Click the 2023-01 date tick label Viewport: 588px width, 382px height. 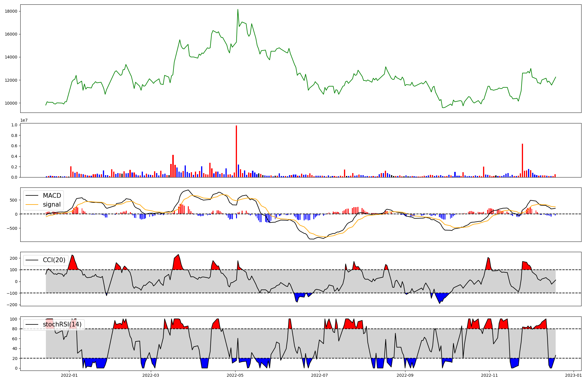click(x=573, y=375)
